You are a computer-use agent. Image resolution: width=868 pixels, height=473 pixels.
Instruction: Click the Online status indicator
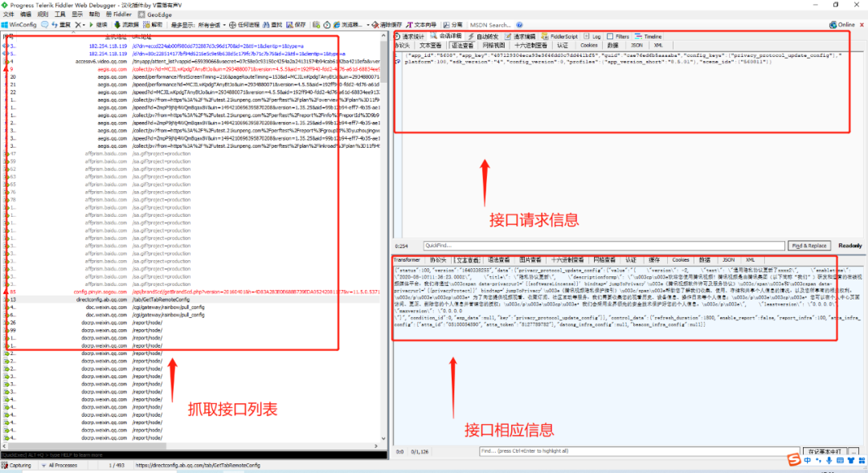click(842, 25)
